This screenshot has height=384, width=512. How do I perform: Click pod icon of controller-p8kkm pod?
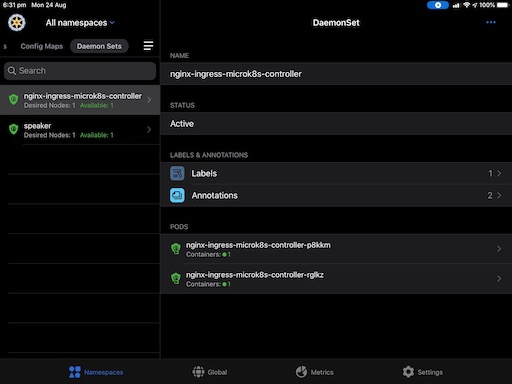tap(176, 249)
